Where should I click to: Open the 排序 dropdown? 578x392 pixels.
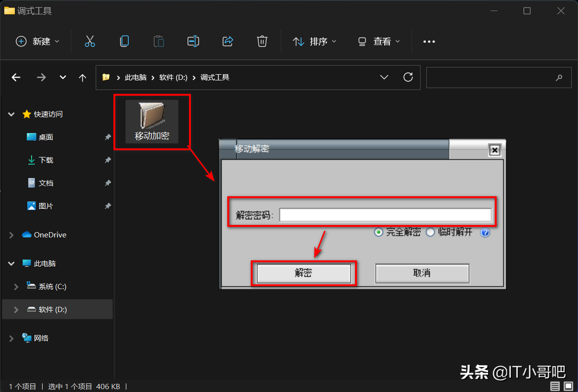pyautogui.click(x=316, y=41)
